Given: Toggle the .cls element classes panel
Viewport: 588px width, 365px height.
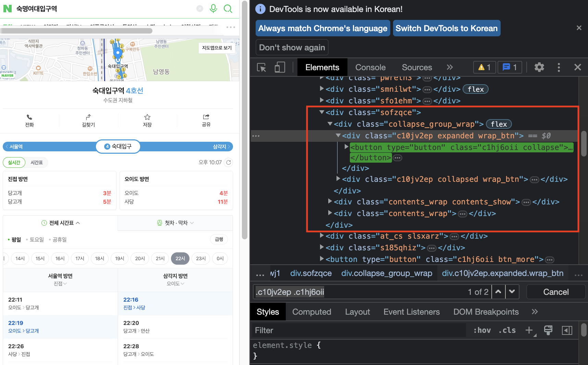Looking at the screenshot, I should pos(507,330).
